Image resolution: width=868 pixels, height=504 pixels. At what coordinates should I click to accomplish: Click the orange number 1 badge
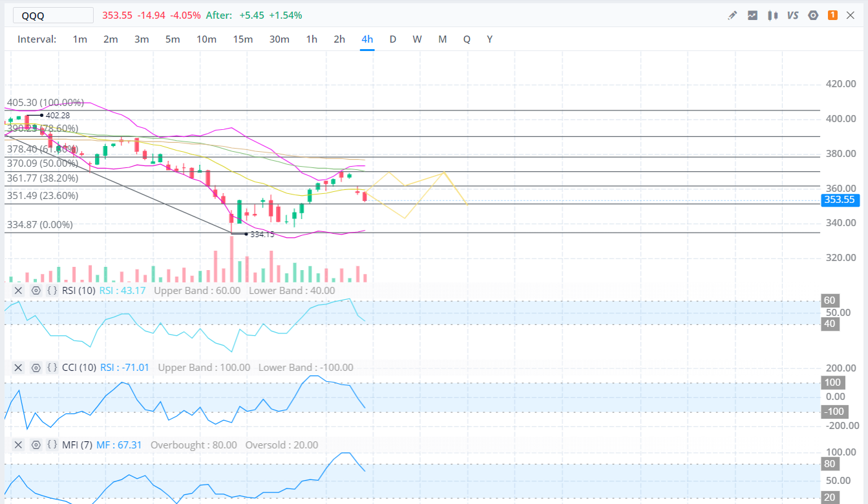tap(833, 15)
